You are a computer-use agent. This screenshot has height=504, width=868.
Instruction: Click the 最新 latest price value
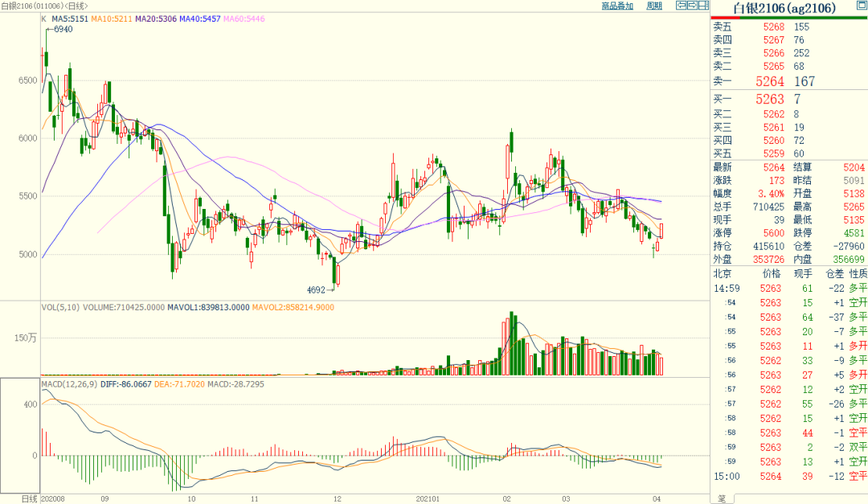pos(774,167)
